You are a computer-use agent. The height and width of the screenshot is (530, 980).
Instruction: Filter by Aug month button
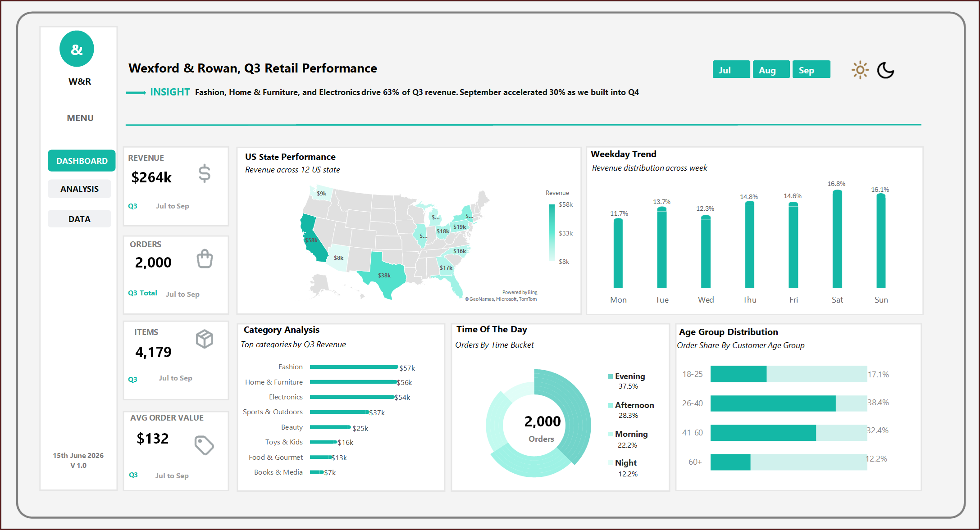point(771,69)
